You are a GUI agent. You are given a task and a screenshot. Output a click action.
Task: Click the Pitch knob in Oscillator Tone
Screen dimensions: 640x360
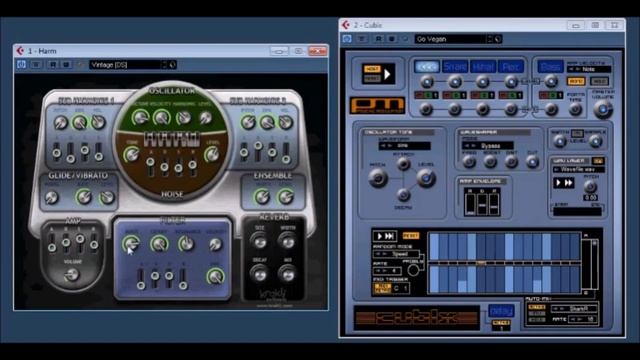(378, 178)
